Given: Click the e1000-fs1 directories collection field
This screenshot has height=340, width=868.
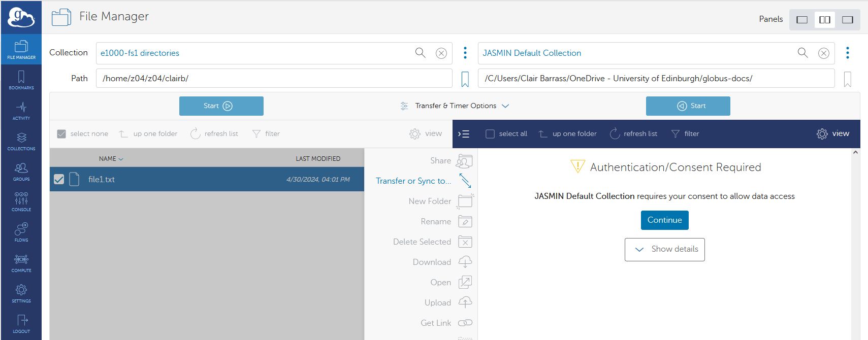Looking at the screenshot, I should tap(274, 53).
